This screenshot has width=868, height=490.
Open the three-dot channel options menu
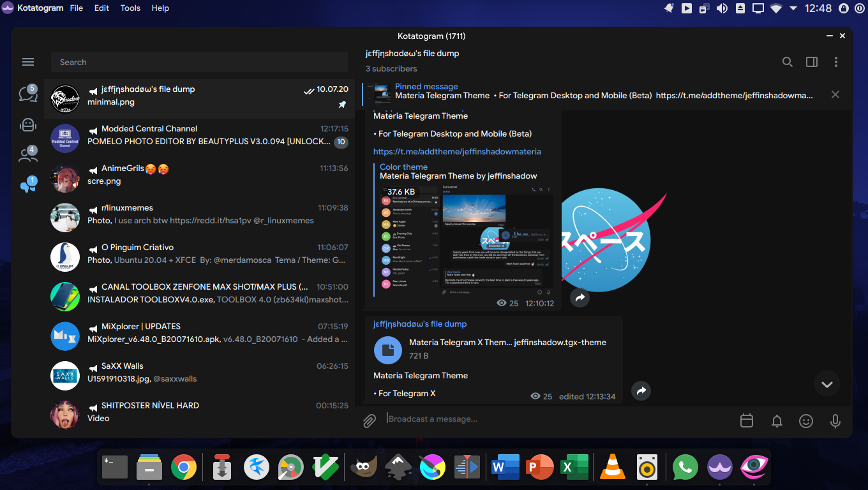tap(836, 62)
